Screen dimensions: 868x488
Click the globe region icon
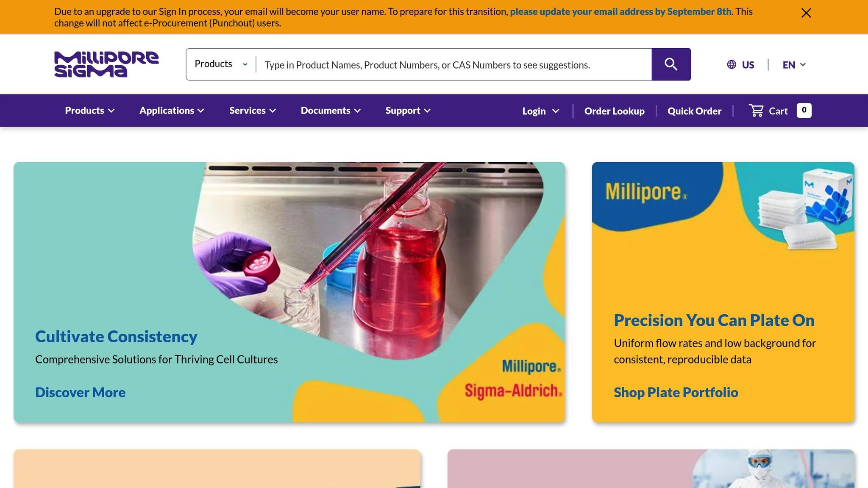(732, 64)
